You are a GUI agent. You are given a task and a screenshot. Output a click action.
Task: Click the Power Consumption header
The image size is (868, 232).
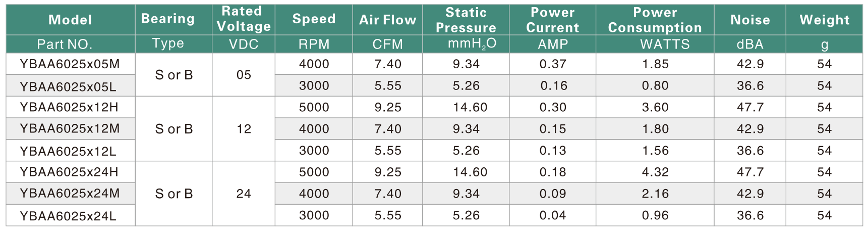(655, 20)
